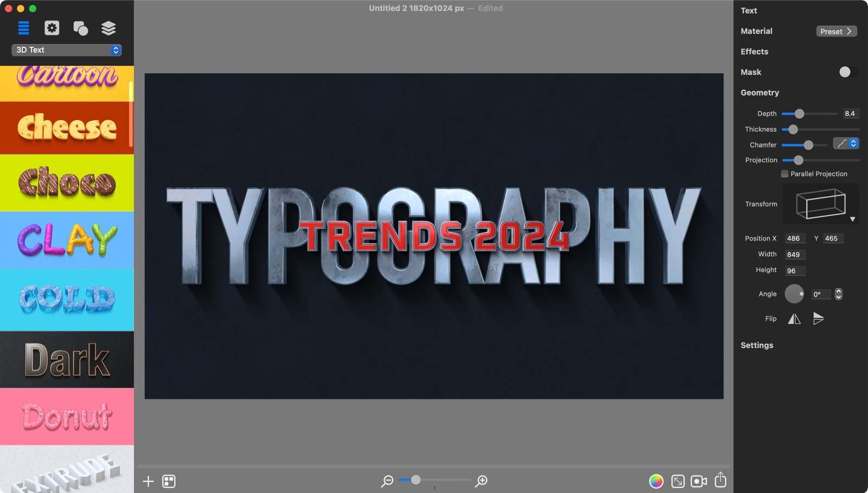Click the Angle degrees field
This screenshot has height=493, width=868.
coord(821,294)
